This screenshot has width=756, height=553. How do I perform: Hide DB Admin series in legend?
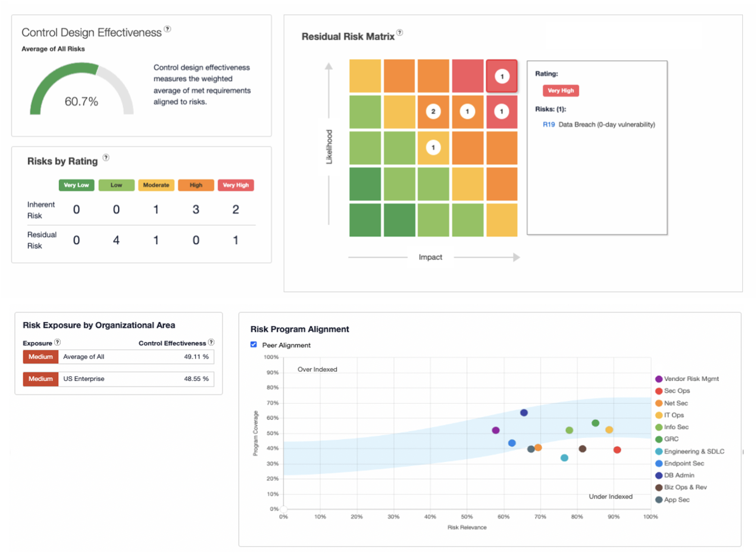click(x=659, y=476)
